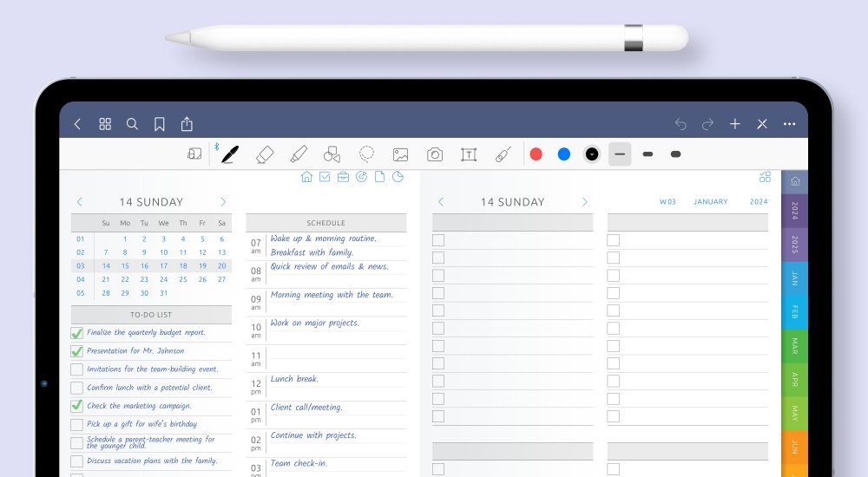Tick first empty checkbox on right page
Image resolution: width=868 pixels, height=477 pixels.
coord(438,240)
